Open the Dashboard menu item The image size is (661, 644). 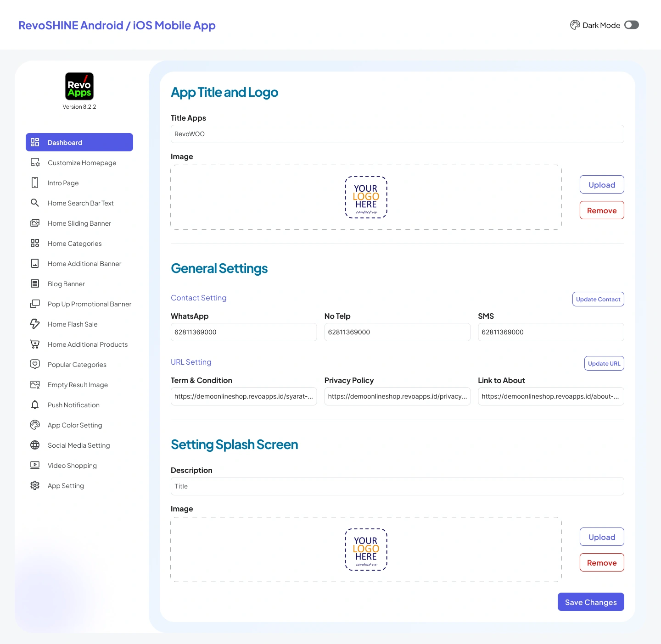[79, 142]
